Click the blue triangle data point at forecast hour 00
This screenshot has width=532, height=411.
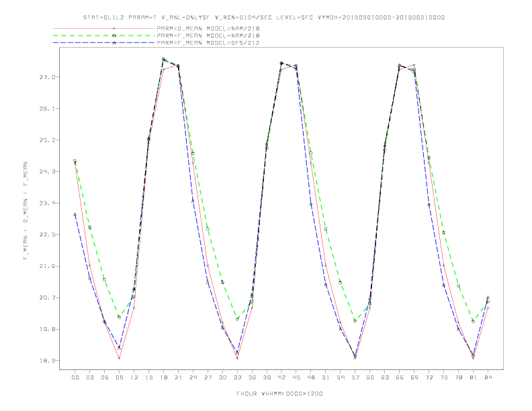pyautogui.click(x=75, y=214)
